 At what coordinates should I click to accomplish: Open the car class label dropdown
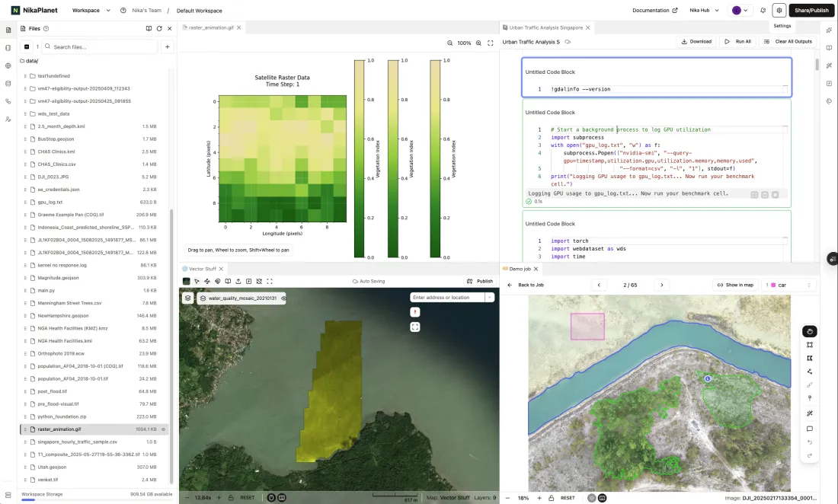point(788,285)
